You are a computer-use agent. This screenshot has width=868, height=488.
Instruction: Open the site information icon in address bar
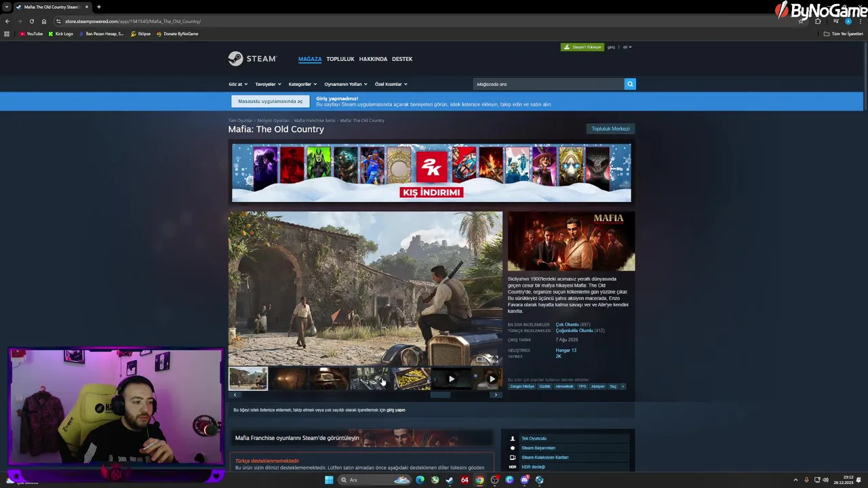tap(58, 21)
